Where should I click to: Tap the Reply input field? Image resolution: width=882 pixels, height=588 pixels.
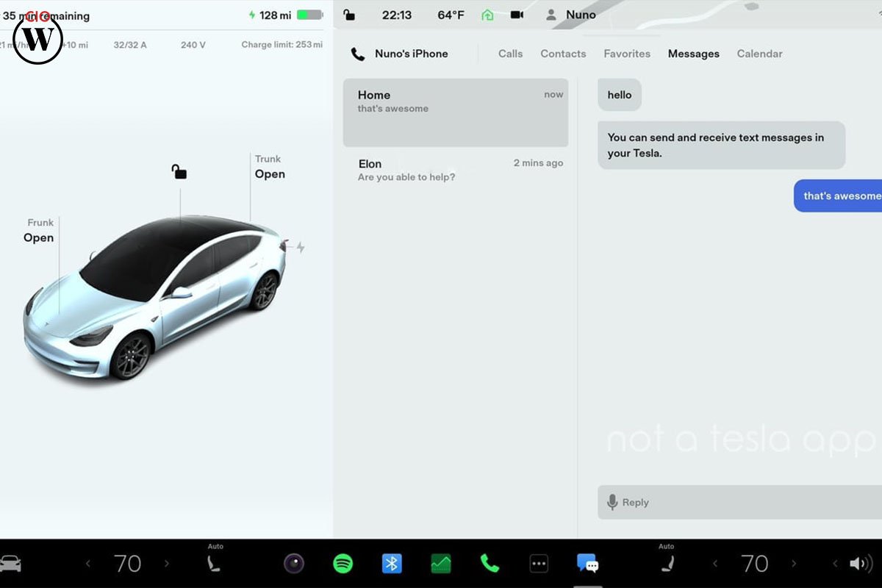pos(739,502)
